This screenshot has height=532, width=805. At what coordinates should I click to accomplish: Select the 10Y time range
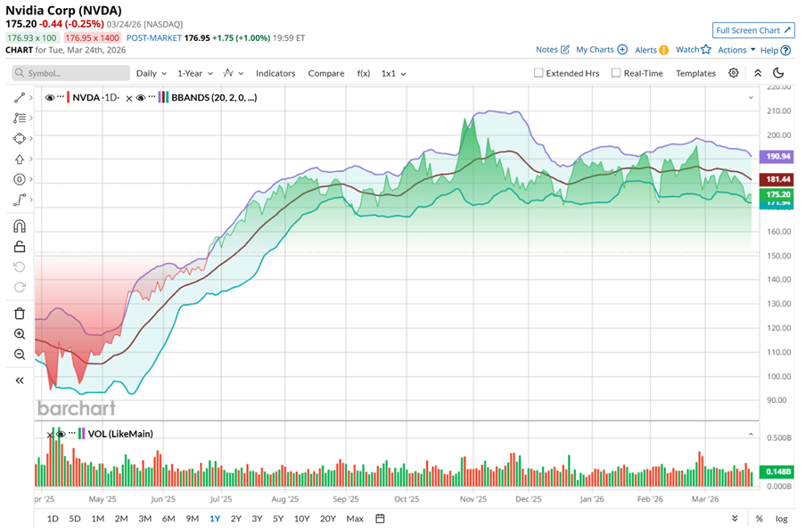pyautogui.click(x=302, y=519)
